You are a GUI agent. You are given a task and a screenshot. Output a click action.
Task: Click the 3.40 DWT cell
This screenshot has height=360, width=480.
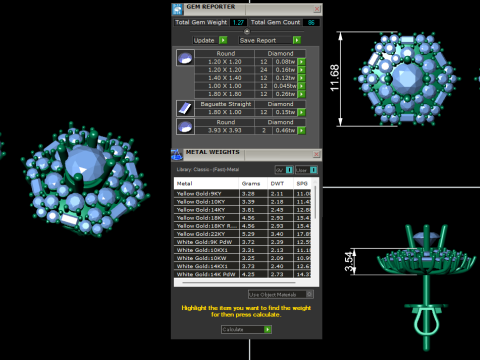click(x=280, y=234)
